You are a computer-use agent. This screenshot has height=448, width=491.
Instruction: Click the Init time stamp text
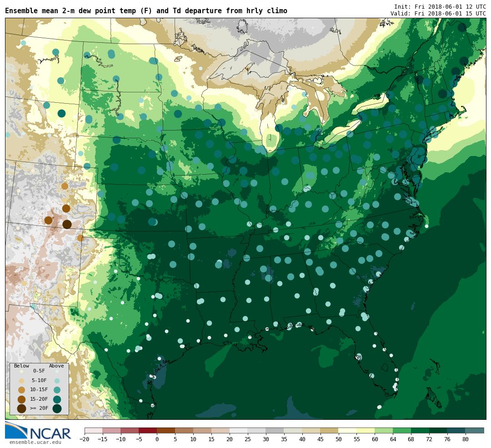point(440,7)
